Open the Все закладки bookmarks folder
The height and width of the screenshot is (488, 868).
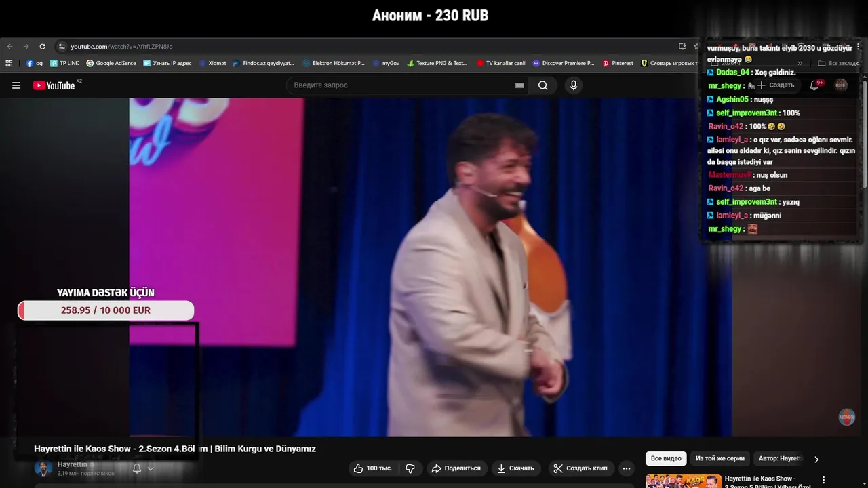click(x=839, y=63)
